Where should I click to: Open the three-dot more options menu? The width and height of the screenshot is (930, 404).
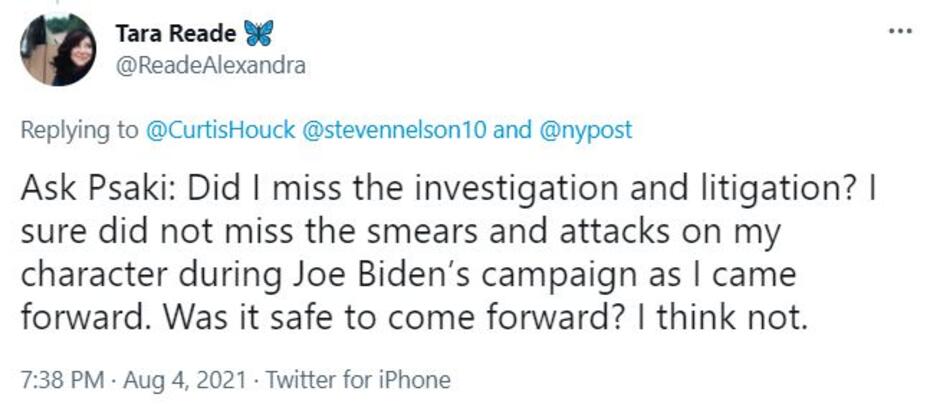[x=901, y=31]
